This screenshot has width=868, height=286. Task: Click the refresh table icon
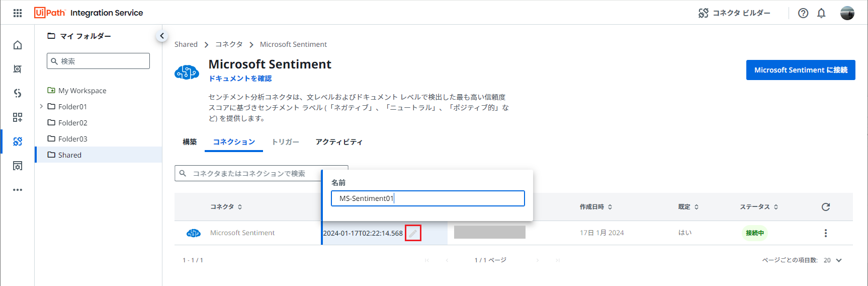pyautogui.click(x=826, y=207)
